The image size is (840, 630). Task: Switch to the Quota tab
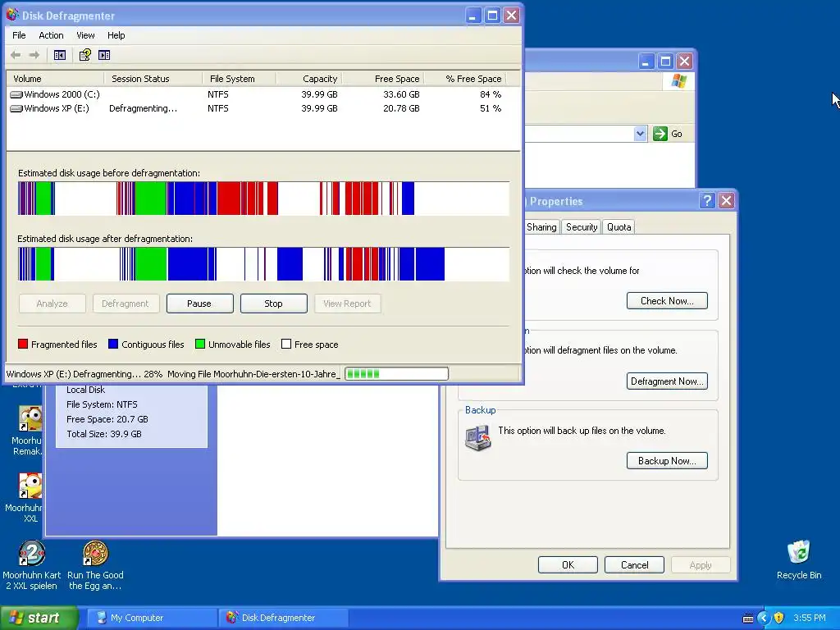[x=619, y=227]
